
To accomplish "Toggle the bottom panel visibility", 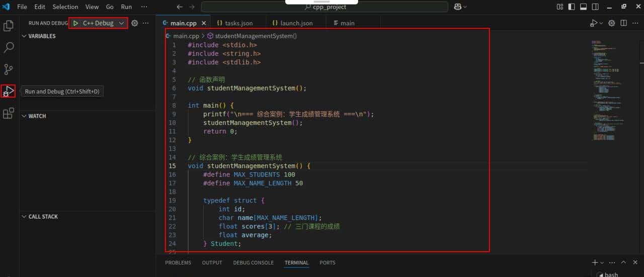I will 583,7.
